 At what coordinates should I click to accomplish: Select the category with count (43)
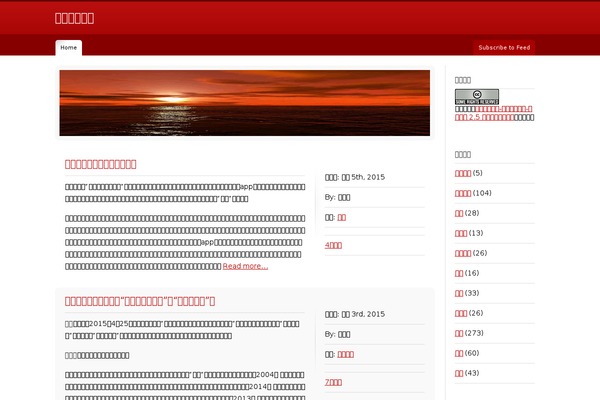point(459,373)
